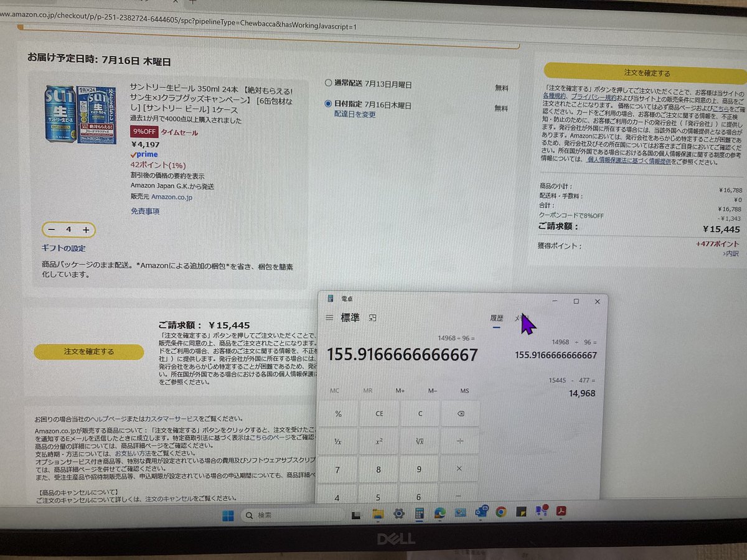Decrease beer quantity with minus button

pos(52,230)
